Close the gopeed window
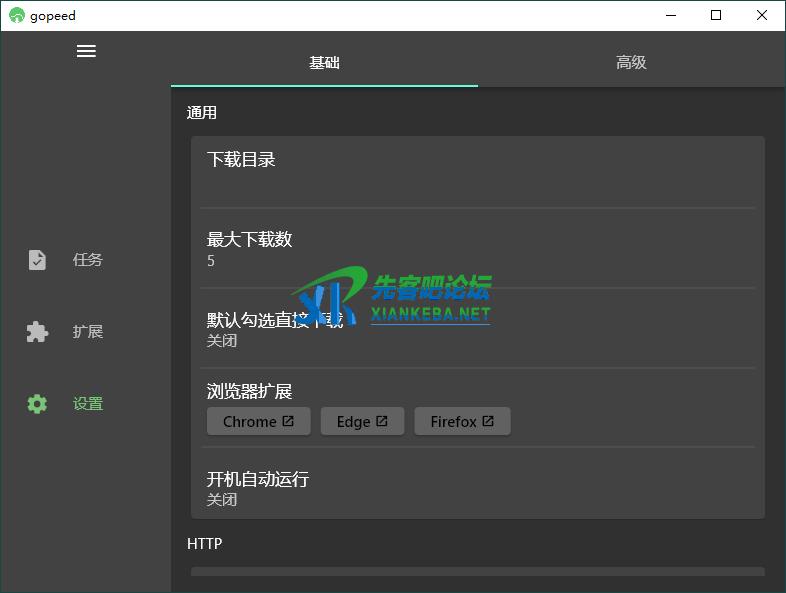Image resolution: width=786 pixels, height=593 pixels. pyautogui.click(x=762, y=15)
